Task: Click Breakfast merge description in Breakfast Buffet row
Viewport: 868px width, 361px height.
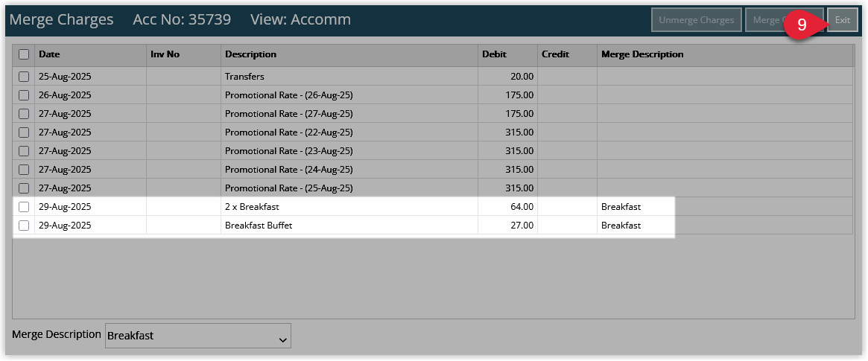Action: pyautogui.click(x=621, y=226)
